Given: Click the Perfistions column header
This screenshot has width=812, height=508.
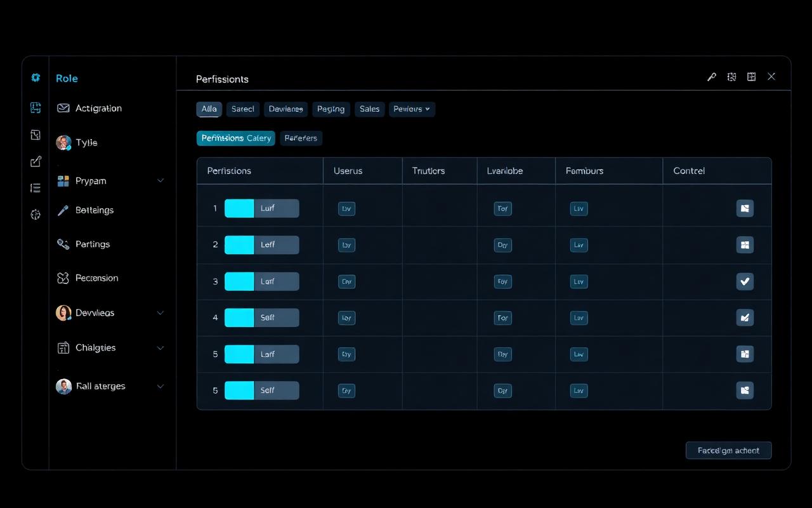Looking at the screenshot, I should coord(230,171).
